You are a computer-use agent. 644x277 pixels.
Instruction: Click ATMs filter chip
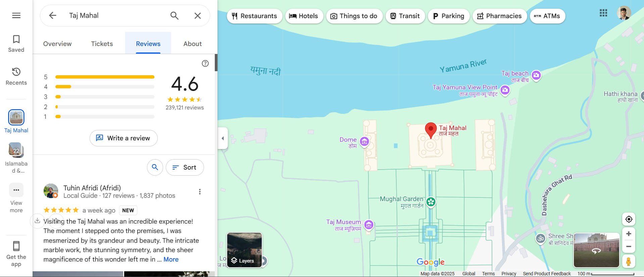(x=547, y=16)
